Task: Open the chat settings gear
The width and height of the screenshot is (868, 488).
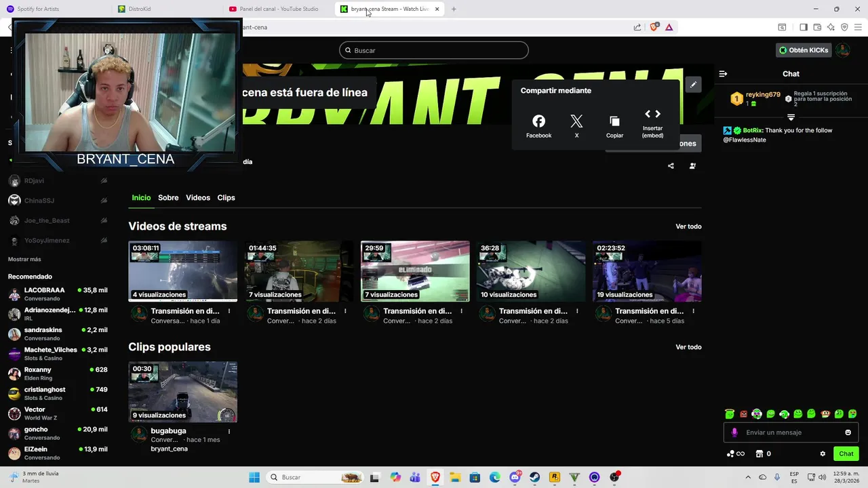Action: click(823, 454)
